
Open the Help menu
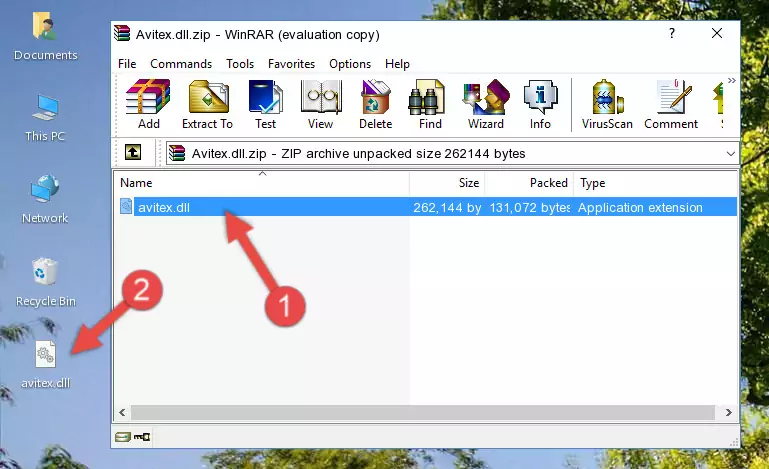[x=397, y=64]
